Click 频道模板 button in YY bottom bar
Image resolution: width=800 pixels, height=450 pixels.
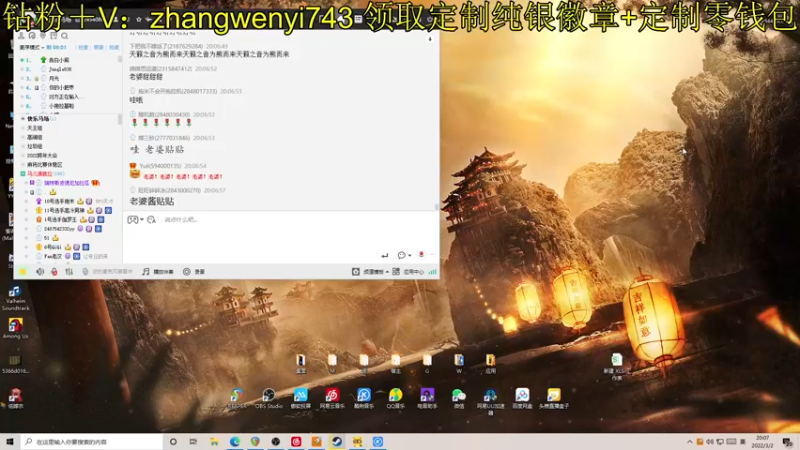[x=373, y=272]
